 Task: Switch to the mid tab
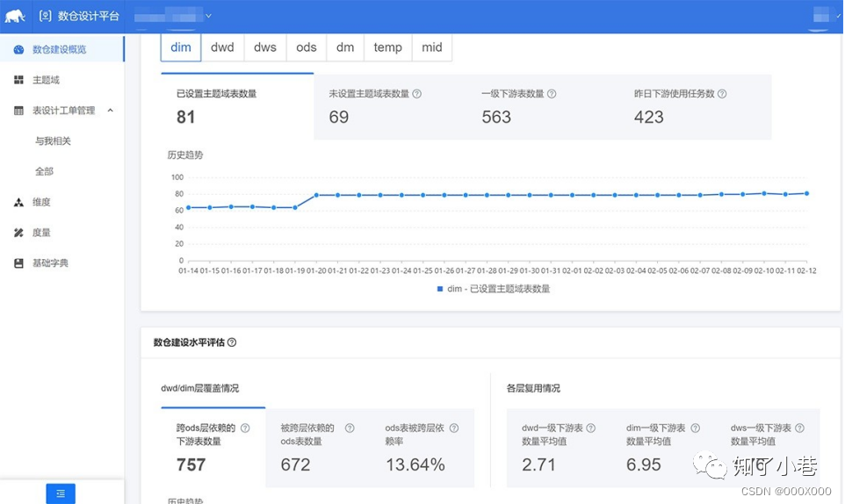click(x=431, y=47)
